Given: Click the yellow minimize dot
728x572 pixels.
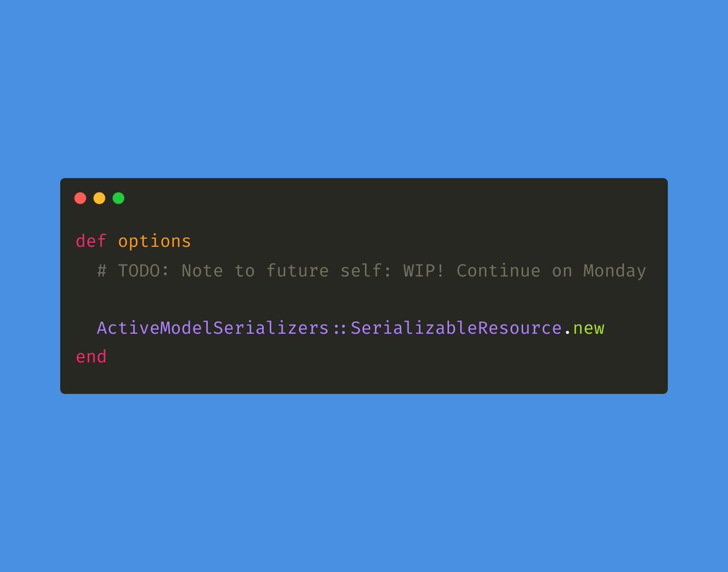Looking at the screenshot, I should pos(99,198).
